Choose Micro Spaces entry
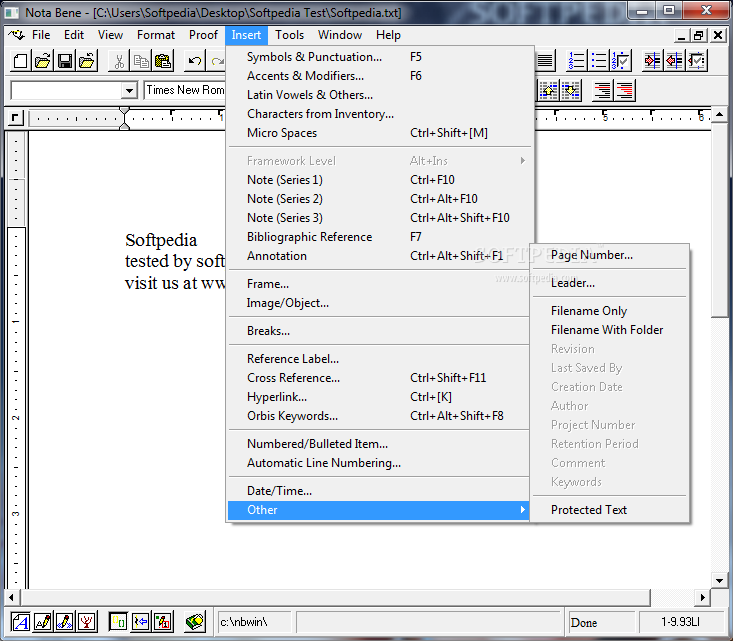733x641 pixels. pyautogui.click(x=379, y=133)
